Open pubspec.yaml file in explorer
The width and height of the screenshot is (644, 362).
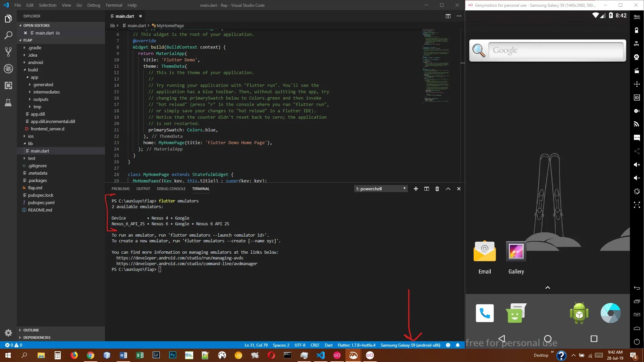coord(41,202)
